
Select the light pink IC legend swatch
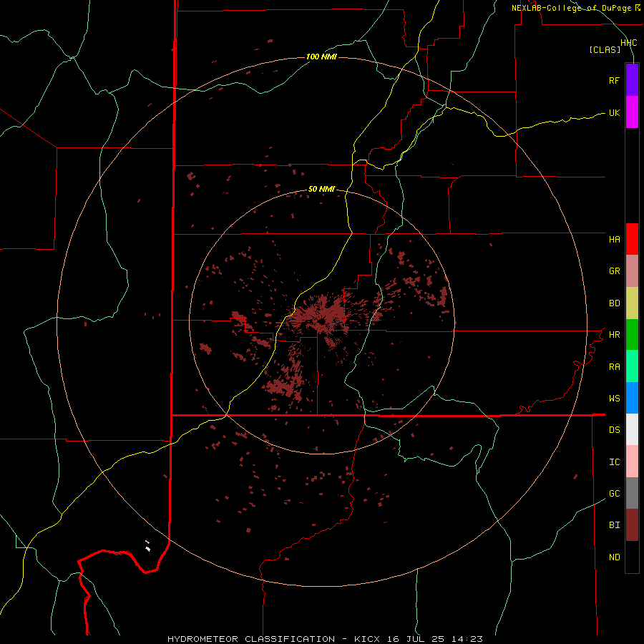point(632,462)
